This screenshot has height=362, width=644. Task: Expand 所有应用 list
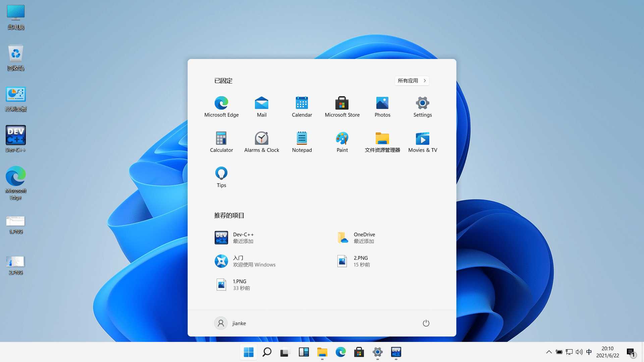coord(412,81)
